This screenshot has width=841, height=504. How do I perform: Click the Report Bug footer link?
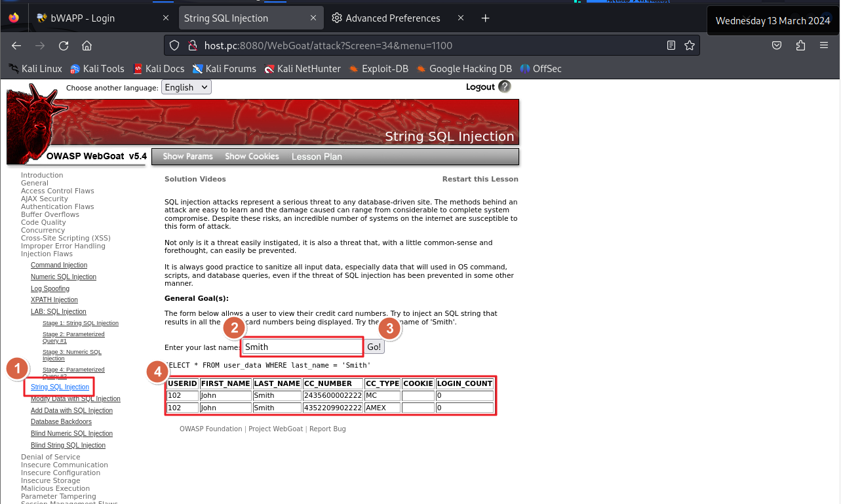pyautogui.click(x=328, y=429)
